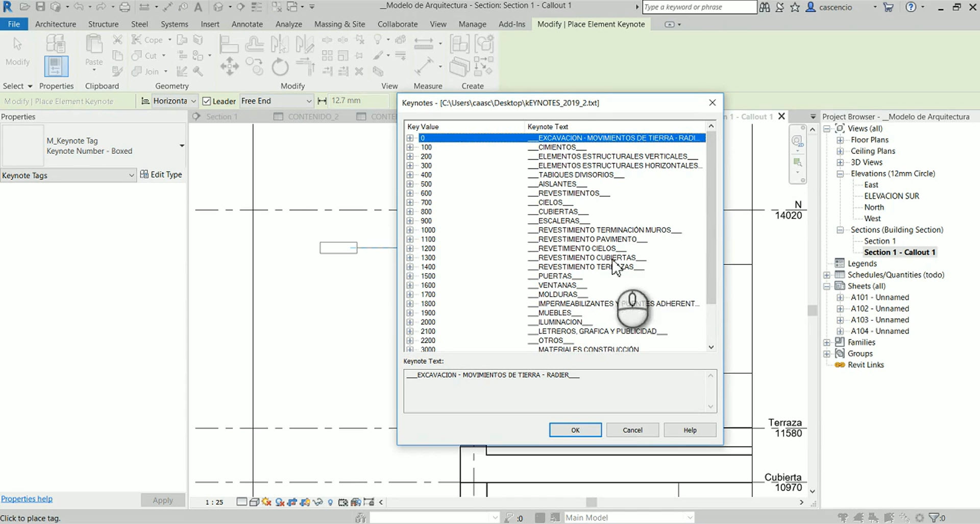980x524 pixels.
Task: Enable the Leader checkbox in options bar
Action: click(x=206, y=101)
